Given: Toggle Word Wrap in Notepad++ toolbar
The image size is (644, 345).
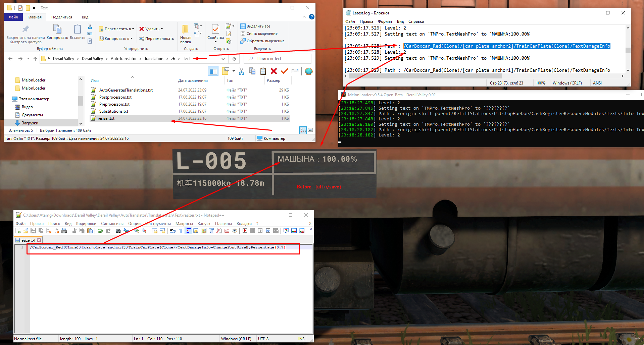Looking at the screenshot, I should click(x=173, y=231).
